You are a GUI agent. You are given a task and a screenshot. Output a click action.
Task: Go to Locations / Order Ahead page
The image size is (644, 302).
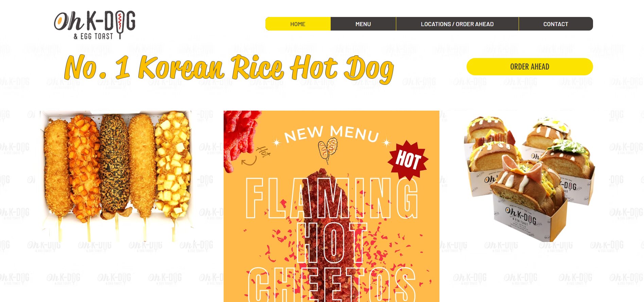(x=457, y=24)
